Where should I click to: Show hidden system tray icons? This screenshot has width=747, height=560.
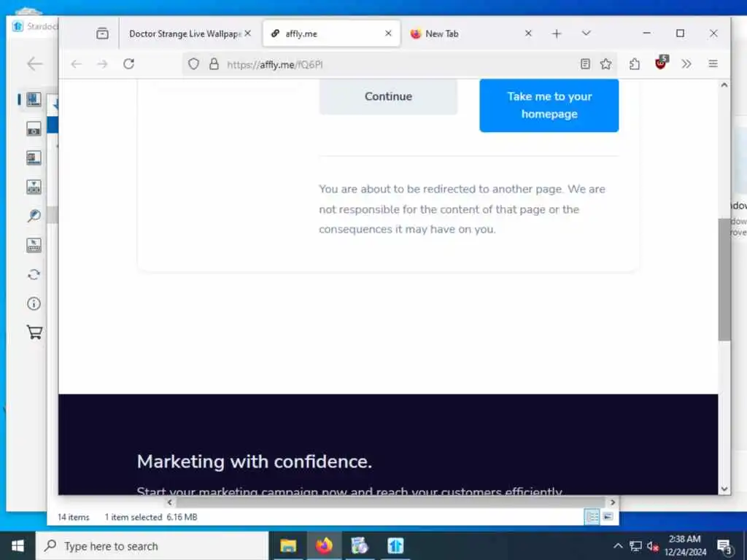point(618,546)
